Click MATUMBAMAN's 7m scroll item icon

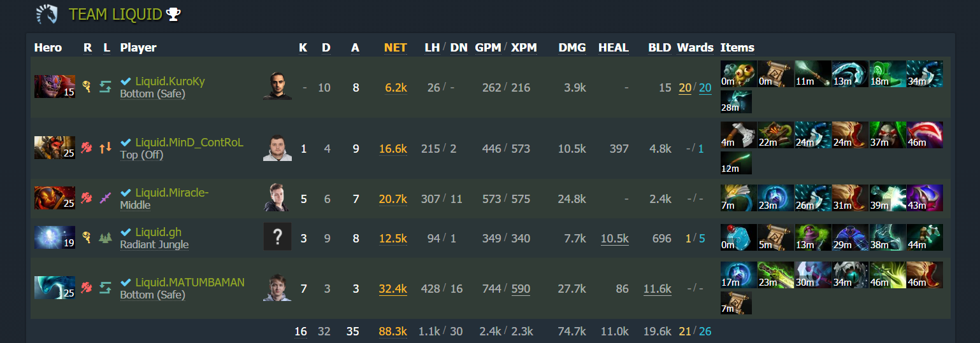pyautogui.click(x=736, y=303)
